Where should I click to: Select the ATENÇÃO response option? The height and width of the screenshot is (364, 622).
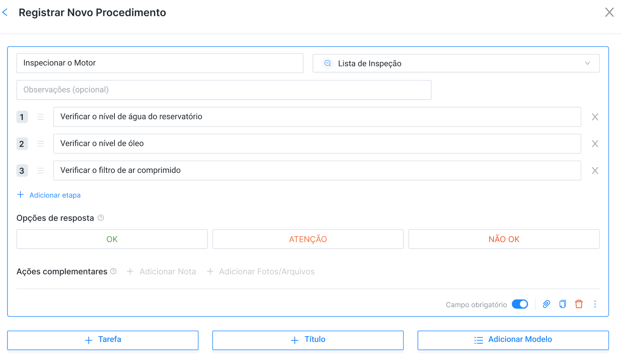308,239
